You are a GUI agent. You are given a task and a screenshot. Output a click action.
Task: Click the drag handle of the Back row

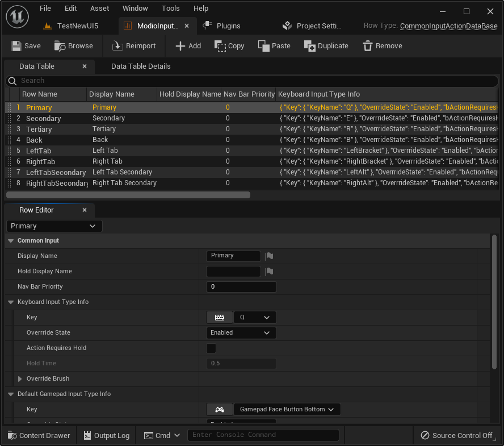pyautogui.click(x=10, y=140)
